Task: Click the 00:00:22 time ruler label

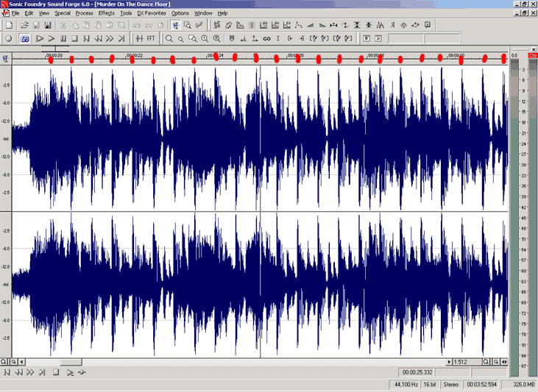Action: coord(135,55)
